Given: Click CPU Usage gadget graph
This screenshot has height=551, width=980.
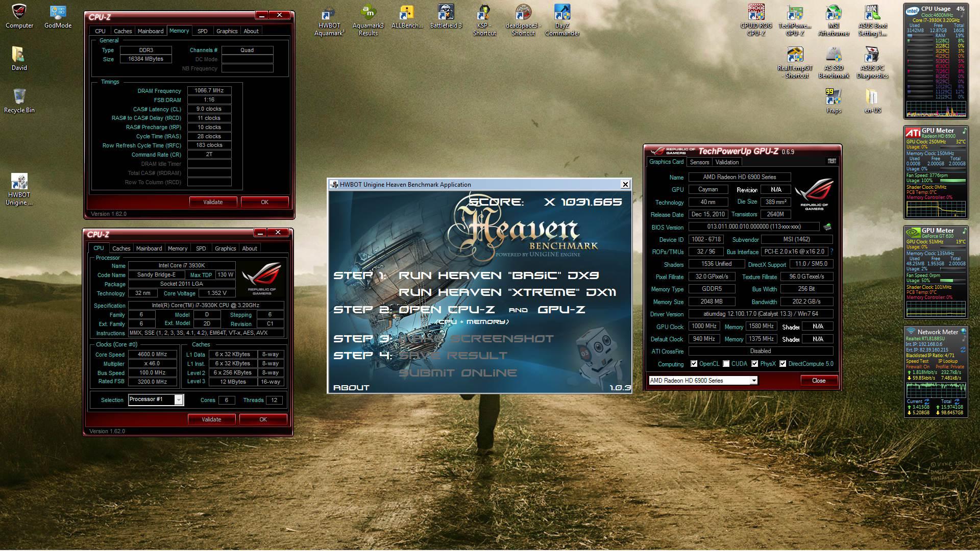Looking at the screenshot, I should [936, 109].
